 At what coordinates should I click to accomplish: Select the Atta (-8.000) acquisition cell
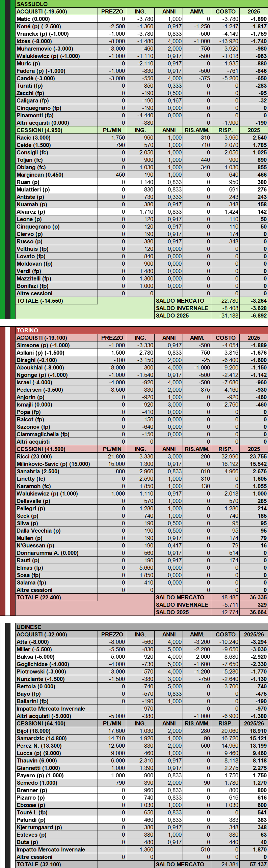pos(33,642)
